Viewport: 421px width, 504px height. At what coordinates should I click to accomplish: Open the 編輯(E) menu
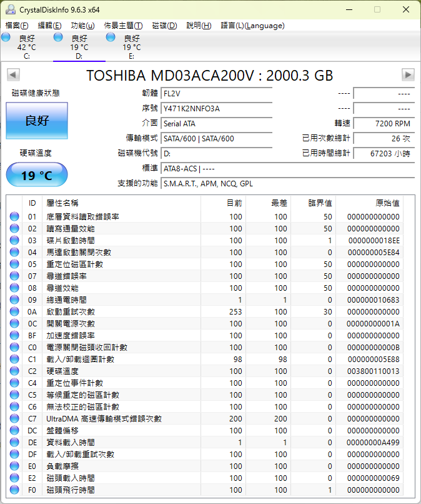pos(49,26)
